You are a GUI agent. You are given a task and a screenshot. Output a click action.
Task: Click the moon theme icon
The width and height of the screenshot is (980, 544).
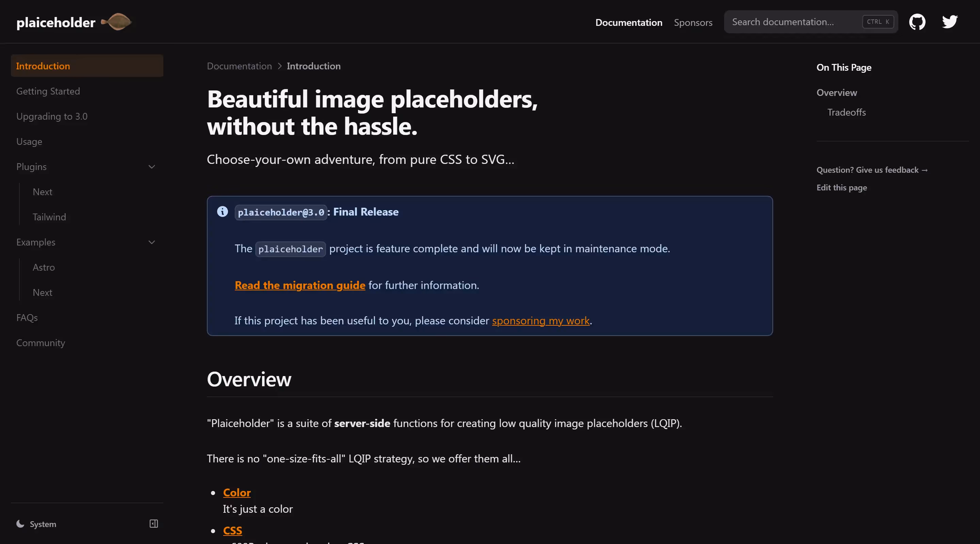20,524
